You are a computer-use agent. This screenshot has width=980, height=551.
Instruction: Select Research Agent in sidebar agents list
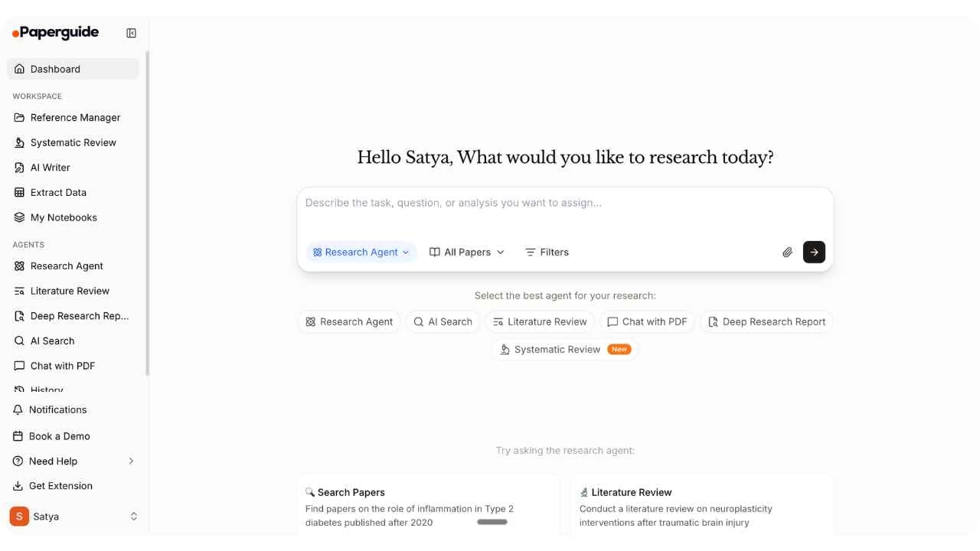73,266
